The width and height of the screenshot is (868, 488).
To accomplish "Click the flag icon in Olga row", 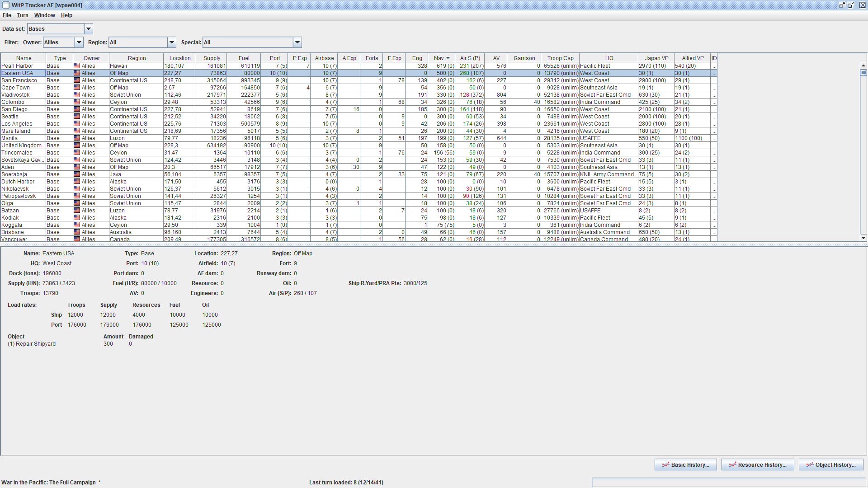I will click(77, 203).
